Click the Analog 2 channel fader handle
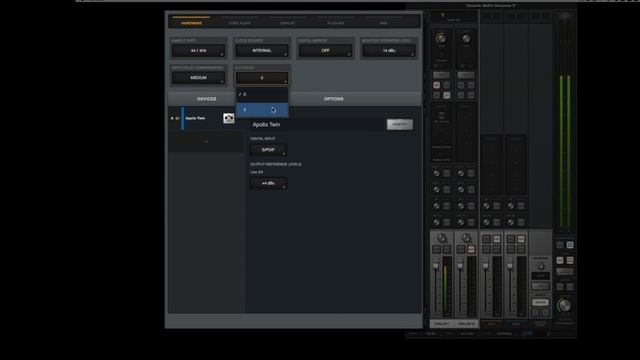Viewport: 640px width, 360px height. [x=460, y=266]
